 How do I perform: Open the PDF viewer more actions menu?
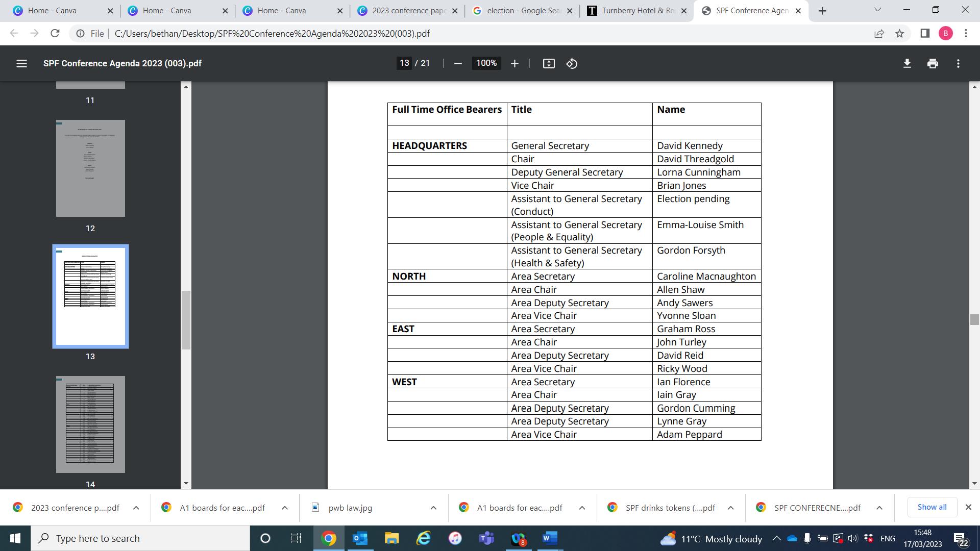click(958, 63)
